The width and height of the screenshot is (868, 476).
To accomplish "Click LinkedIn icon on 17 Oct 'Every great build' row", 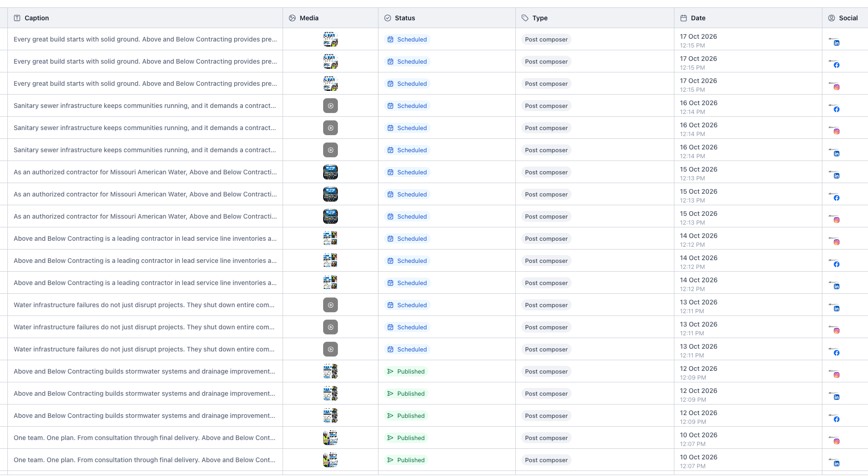I will [837, 43].
